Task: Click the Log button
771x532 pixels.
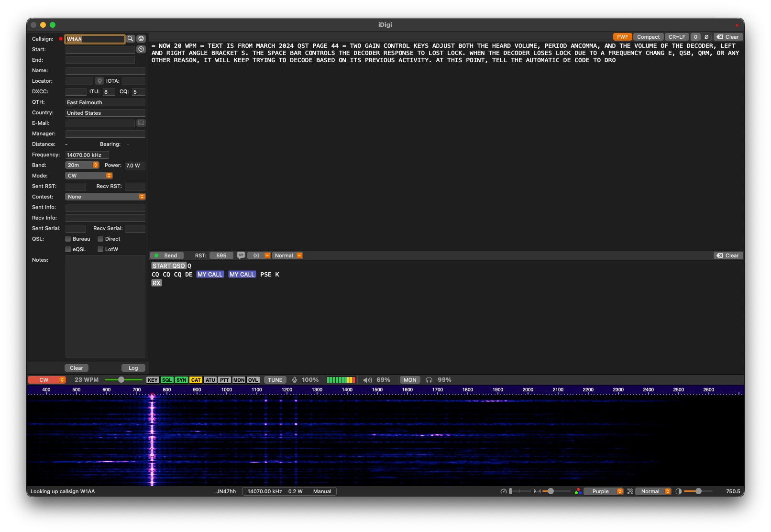Action: 133,368
